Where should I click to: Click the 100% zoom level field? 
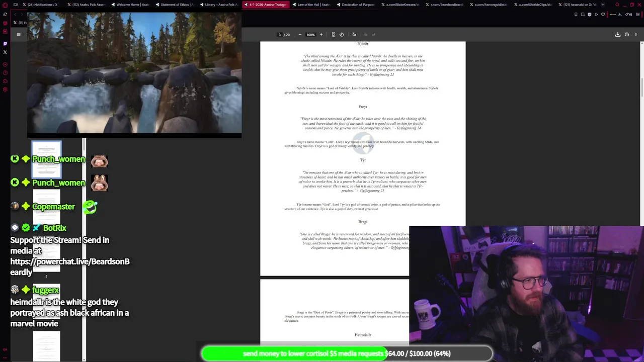[x=310, y=35]
